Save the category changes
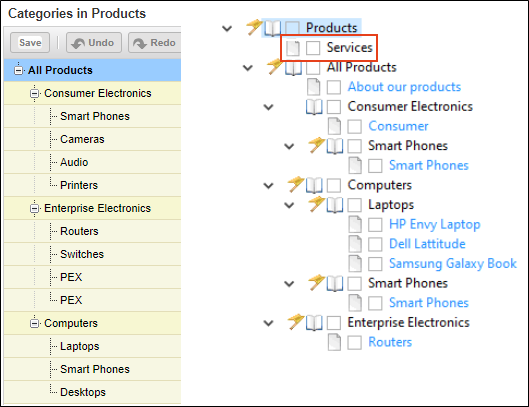The height and width of the screenshot is (407, 529). click(30, 43)
